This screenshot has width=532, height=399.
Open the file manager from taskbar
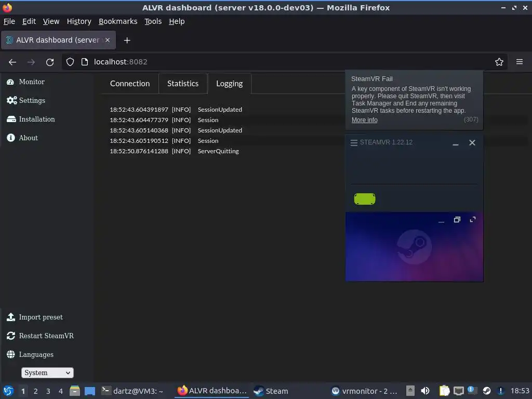75,391
